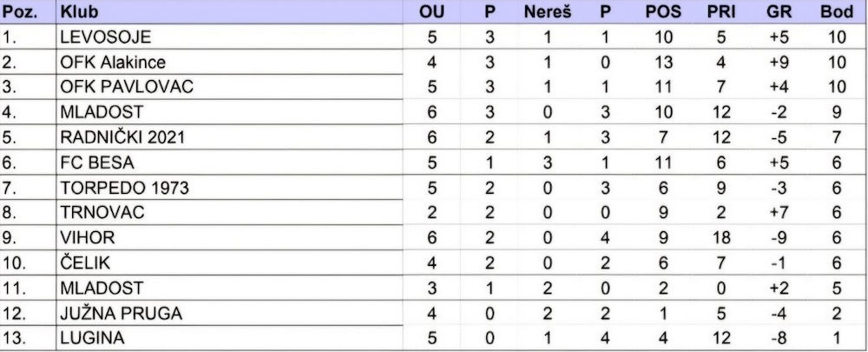Select the POS column header

click(x=662, y=13)
